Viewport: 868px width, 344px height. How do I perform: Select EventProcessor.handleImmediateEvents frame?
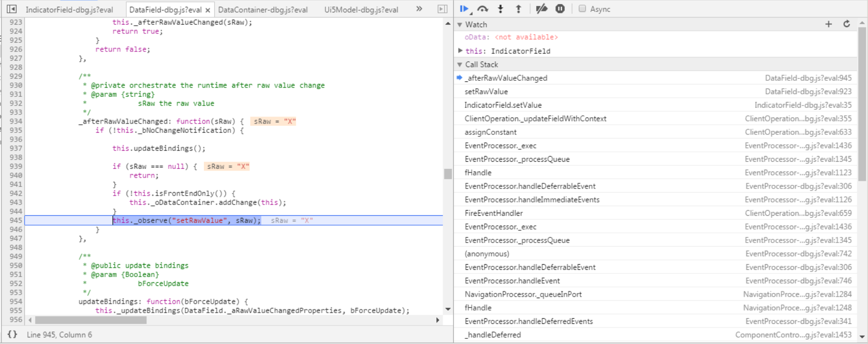tap(655, 199)
